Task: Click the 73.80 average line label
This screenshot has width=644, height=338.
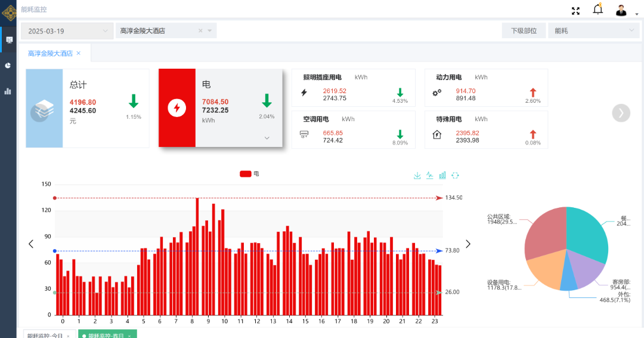Action: [x=452, y=250]
